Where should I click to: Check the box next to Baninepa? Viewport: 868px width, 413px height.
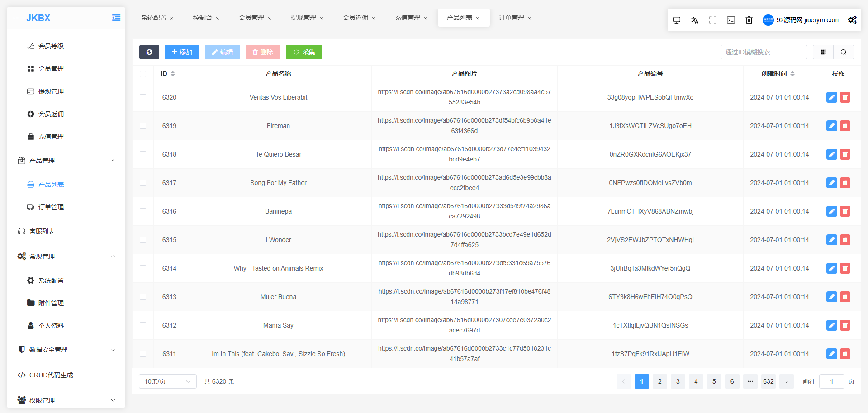tap(143, 211)
